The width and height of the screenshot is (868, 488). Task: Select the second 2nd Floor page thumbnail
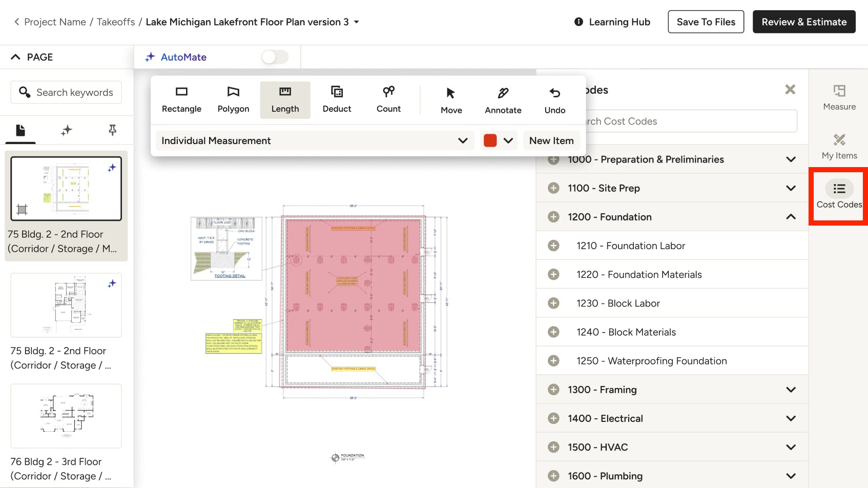pos(66,305)
